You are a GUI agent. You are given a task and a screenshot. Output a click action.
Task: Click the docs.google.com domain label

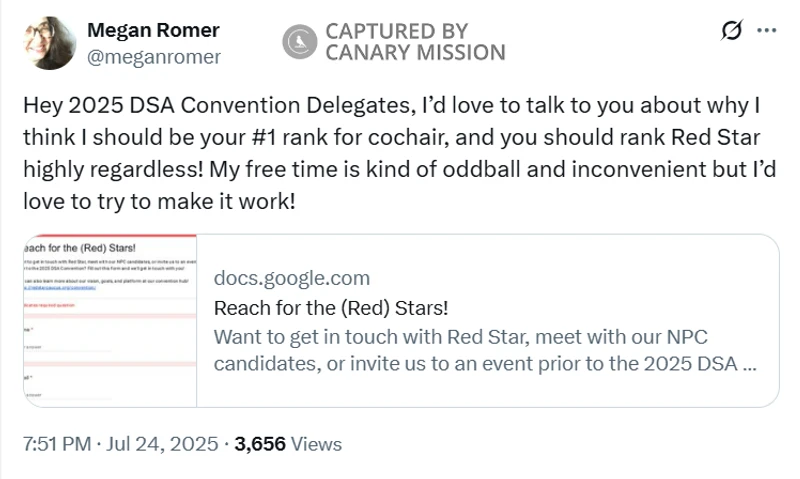[x=291, y=278]
